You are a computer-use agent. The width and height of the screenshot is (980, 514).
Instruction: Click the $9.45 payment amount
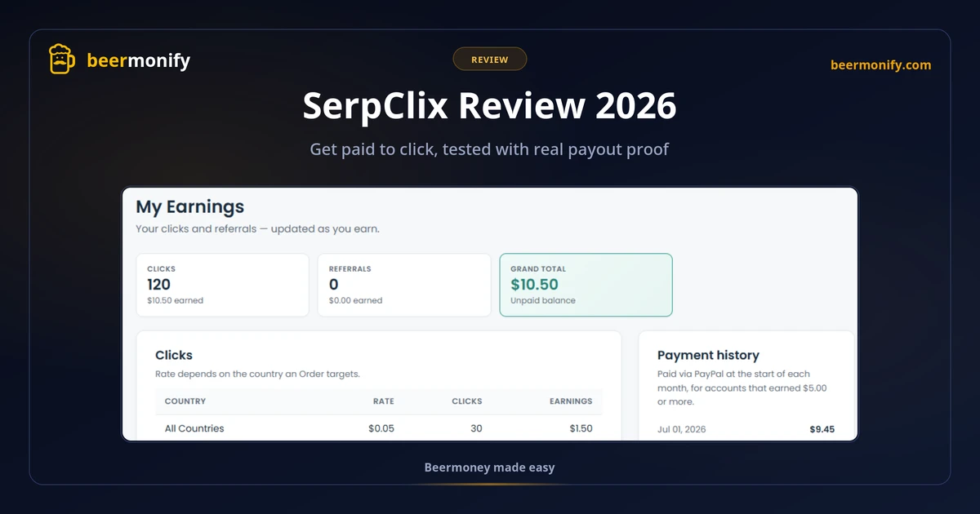[822, 429]
